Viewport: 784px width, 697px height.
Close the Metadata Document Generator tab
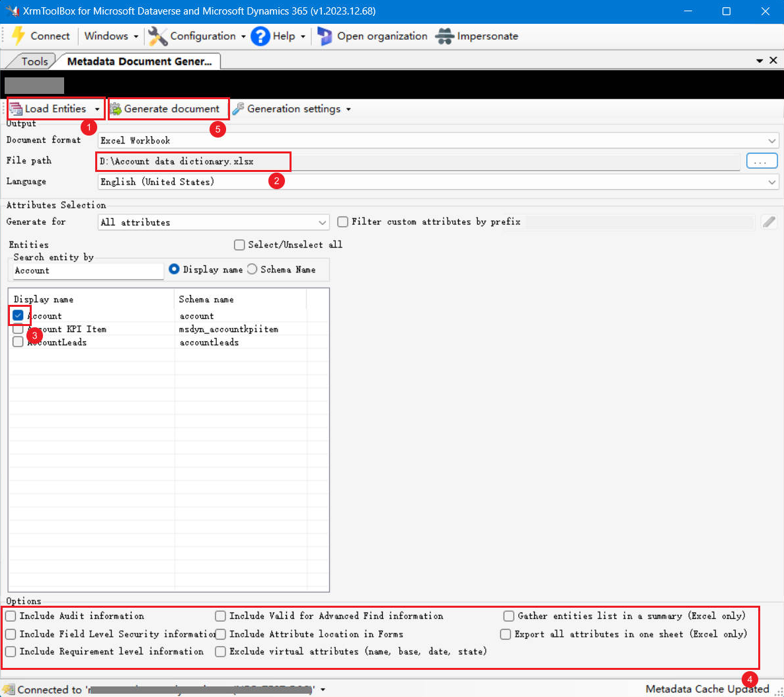click(773, 61)
